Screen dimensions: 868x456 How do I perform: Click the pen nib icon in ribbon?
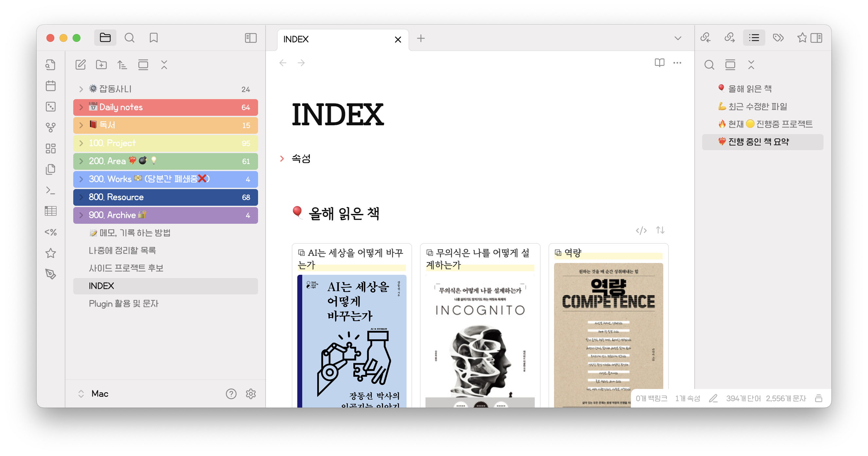click(x=51, y=274)
